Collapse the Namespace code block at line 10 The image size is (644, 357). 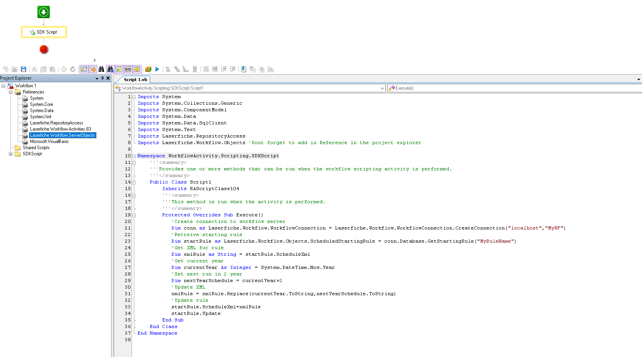(x=134, y=156)
